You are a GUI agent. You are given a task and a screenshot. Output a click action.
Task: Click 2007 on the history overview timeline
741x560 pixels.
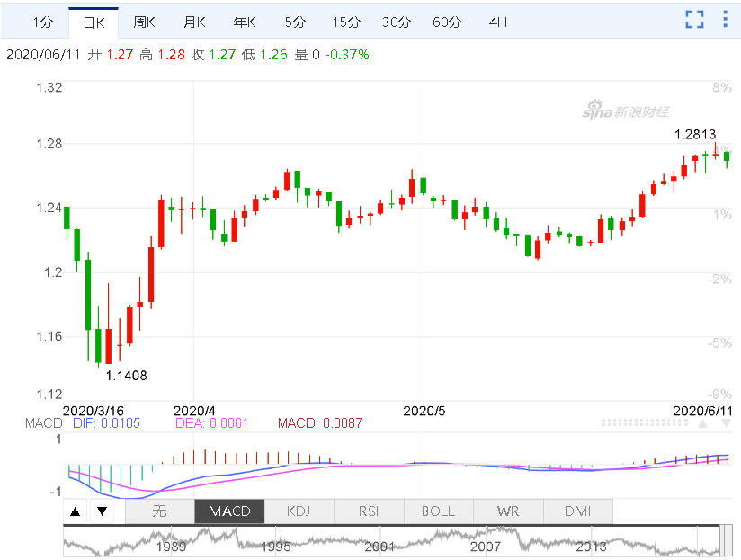486,547
